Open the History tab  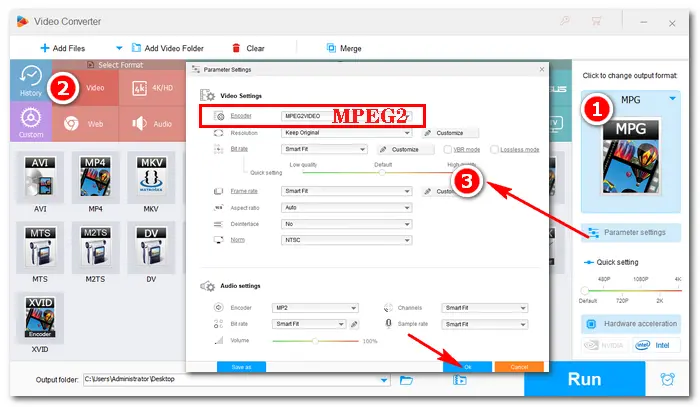(x=31, y=81)
